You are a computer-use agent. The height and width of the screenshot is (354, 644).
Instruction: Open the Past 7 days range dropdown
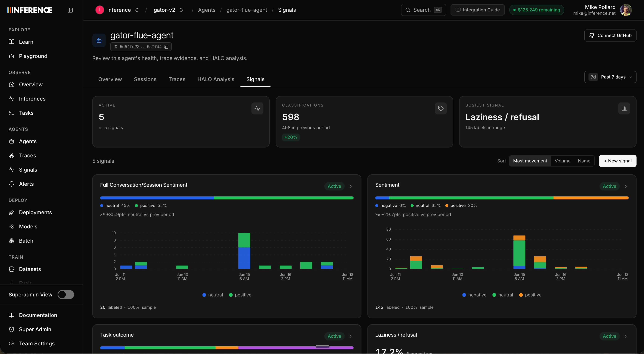pos(610,77)
